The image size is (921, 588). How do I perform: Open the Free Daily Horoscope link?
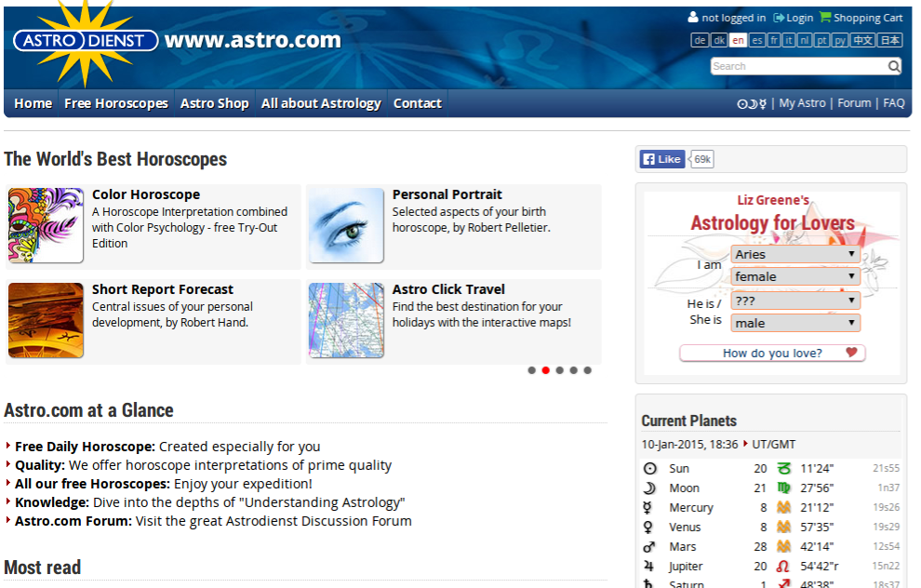(x=86, y=447)
